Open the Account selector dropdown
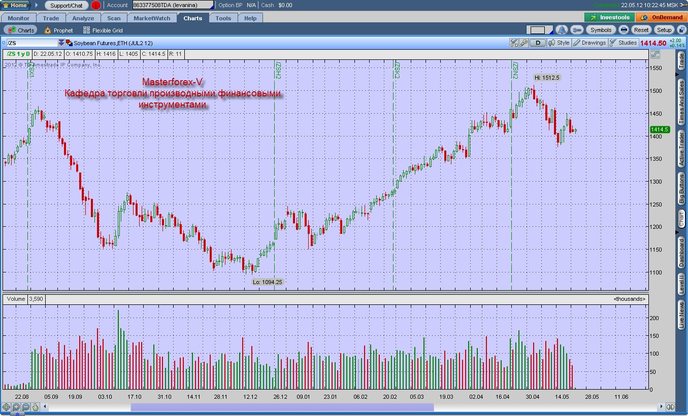The image size is (688, 416). [x=173, y=5]
